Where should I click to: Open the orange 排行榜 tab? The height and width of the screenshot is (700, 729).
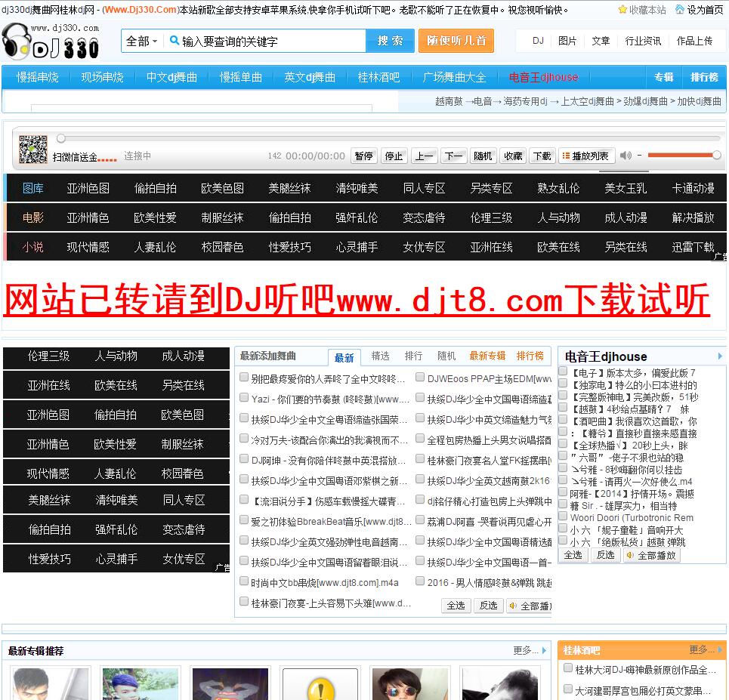pyautogui.click(x=530, y=356)
